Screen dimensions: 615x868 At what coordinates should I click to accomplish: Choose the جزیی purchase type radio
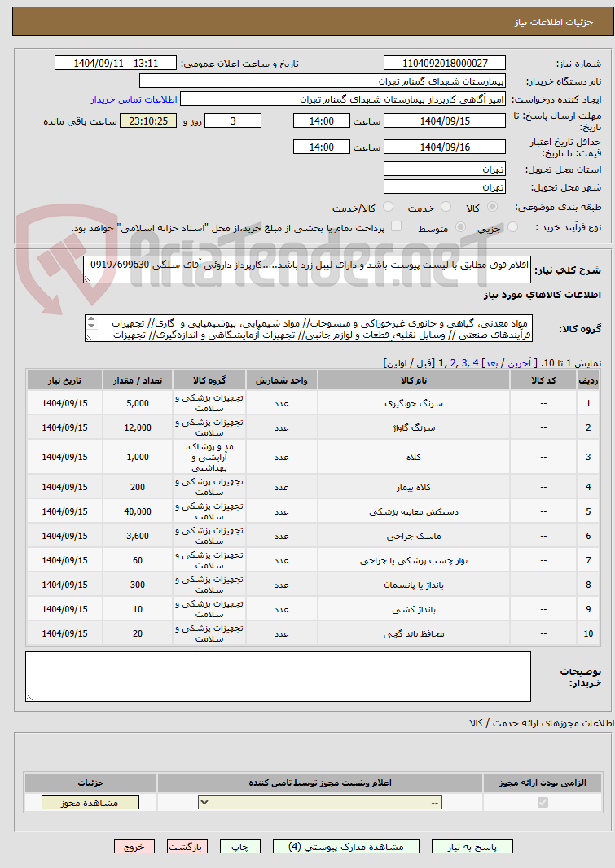pos(512,227)
